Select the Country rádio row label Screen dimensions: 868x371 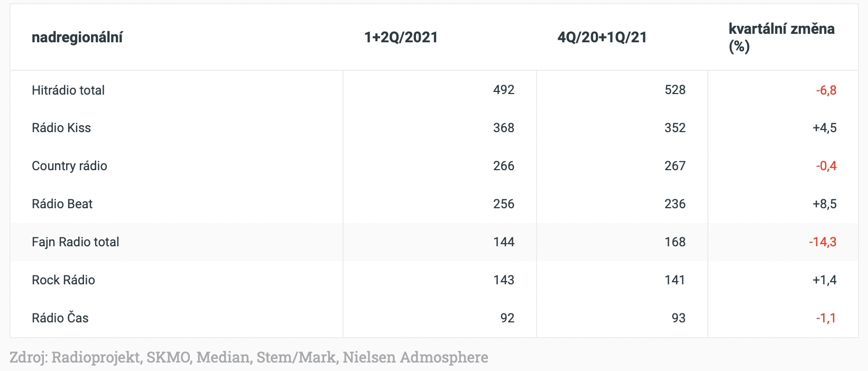[69, 166]
